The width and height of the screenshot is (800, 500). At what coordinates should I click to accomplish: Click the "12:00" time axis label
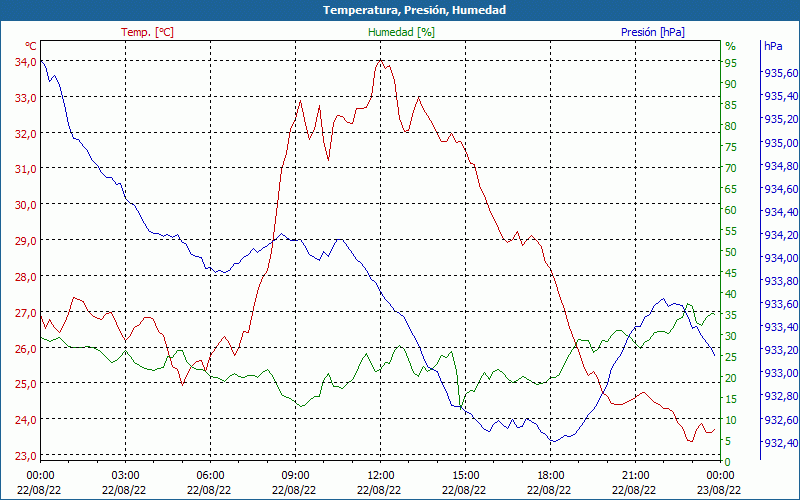click(x=381, y=477)
